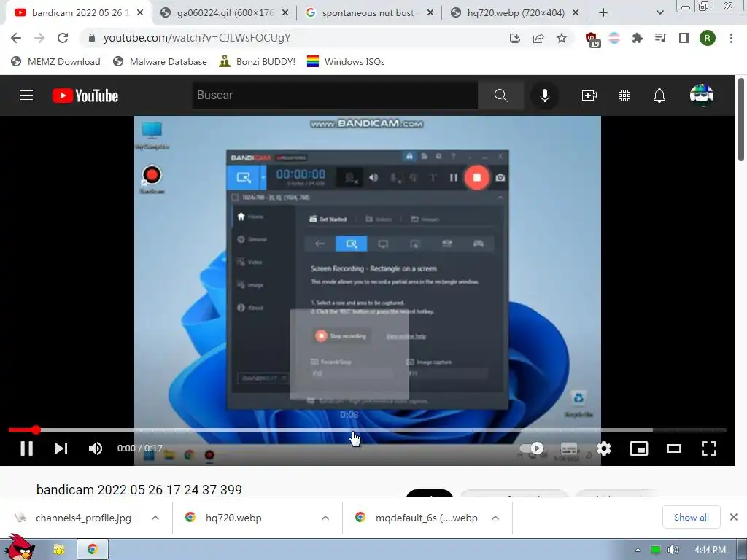Open the Bonzi BUDDY! bookmark
This screenshot has width=747, height=560.
pyautogui.click(x=257, y=61)
